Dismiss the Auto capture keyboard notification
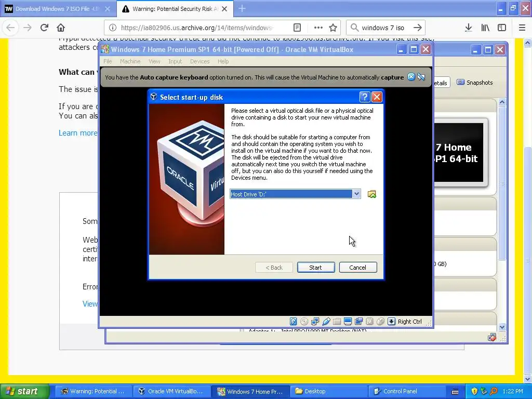 411,77
